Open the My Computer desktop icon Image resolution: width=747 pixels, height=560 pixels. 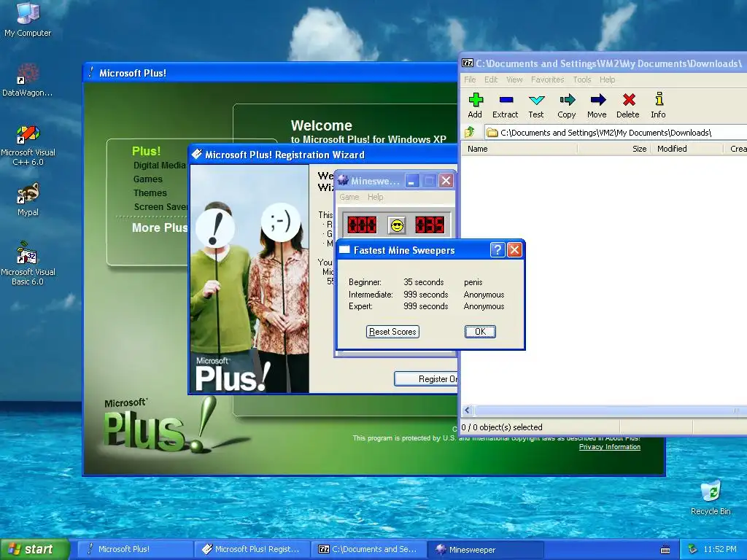(28, 19)
